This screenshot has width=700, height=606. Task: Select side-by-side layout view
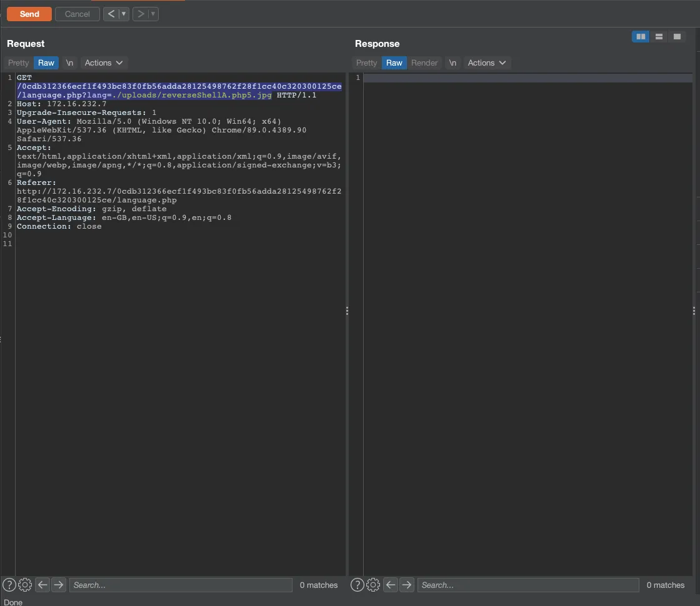pos(641,37)
